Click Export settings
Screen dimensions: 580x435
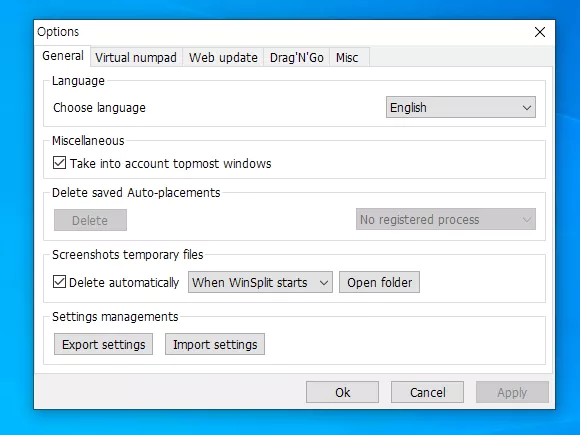[104, 344]
